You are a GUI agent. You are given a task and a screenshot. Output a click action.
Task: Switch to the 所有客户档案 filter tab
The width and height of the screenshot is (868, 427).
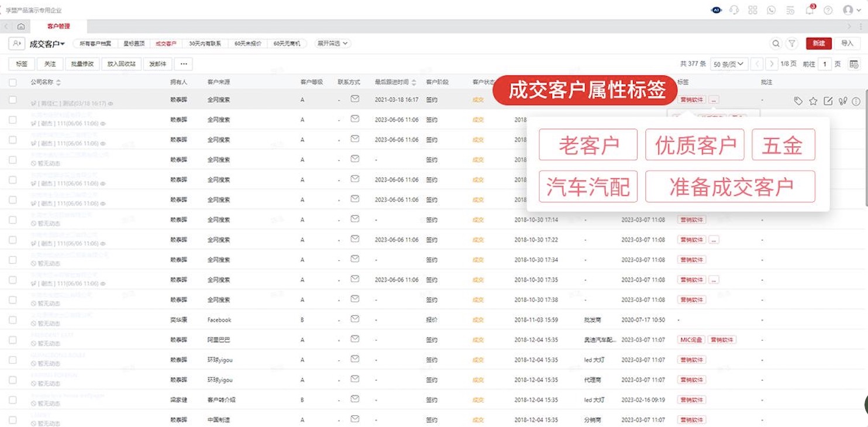tap(95, 43)
